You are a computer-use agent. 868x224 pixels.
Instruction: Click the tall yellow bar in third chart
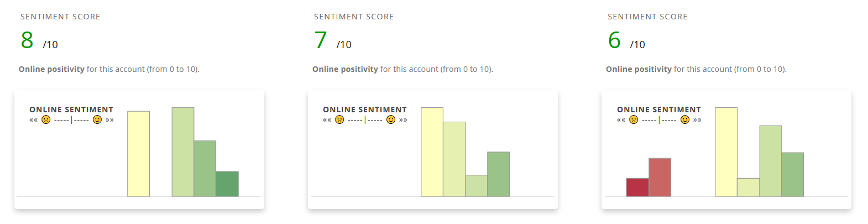click(x=726, y=152)
